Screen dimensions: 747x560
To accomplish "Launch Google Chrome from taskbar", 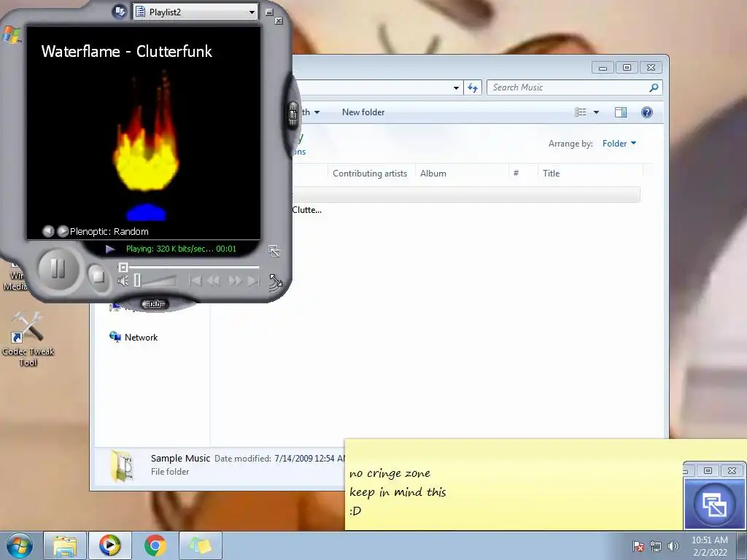I will pos(155,545).
